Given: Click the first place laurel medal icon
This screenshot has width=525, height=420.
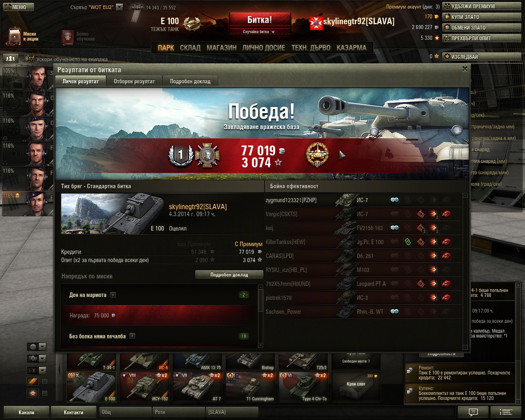Looking at the screenshot, I should (180, 155).
